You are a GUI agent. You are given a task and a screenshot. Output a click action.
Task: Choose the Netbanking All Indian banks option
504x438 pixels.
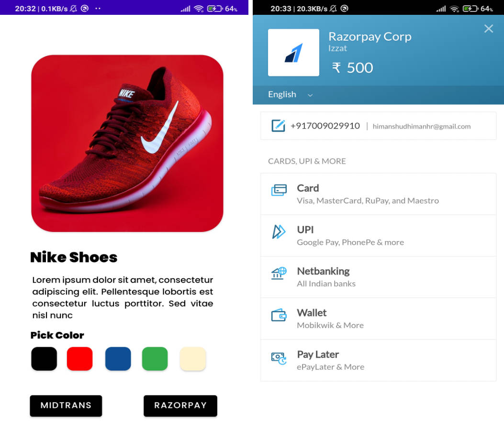[x=378, y=277]
